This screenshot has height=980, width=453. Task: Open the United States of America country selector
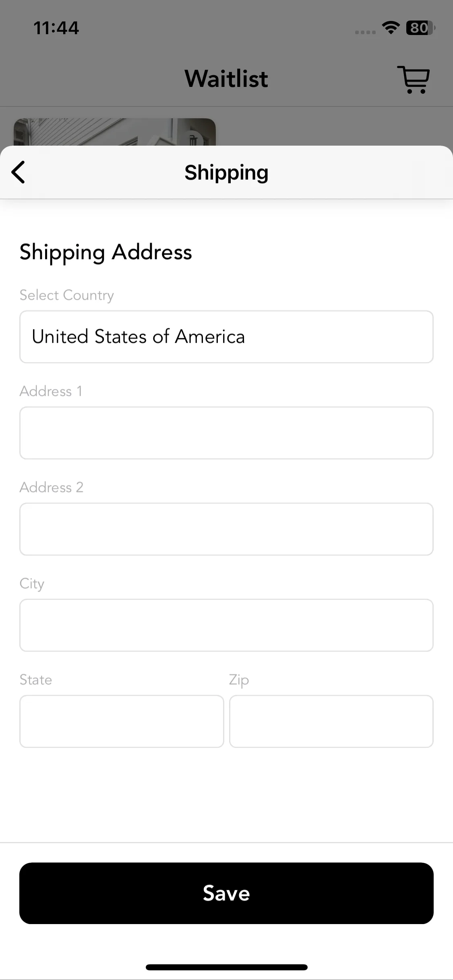(226, 337)
